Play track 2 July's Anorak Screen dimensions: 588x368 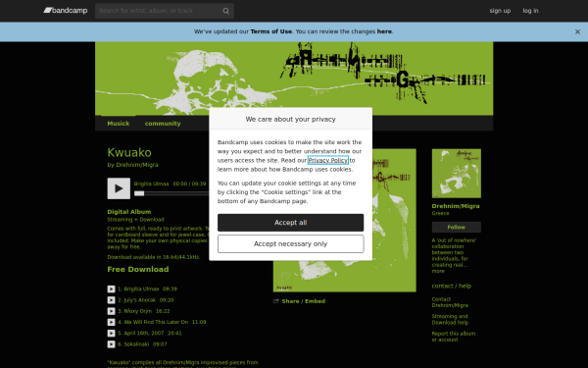tap(112, 300)
